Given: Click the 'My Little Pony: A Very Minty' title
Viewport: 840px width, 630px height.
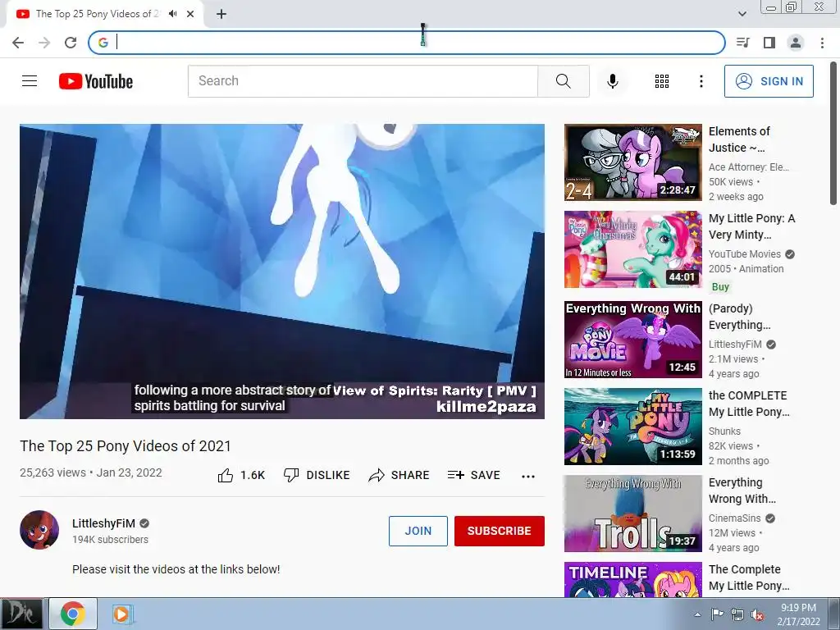Looking at the screenshot, I should coord(751,226).
